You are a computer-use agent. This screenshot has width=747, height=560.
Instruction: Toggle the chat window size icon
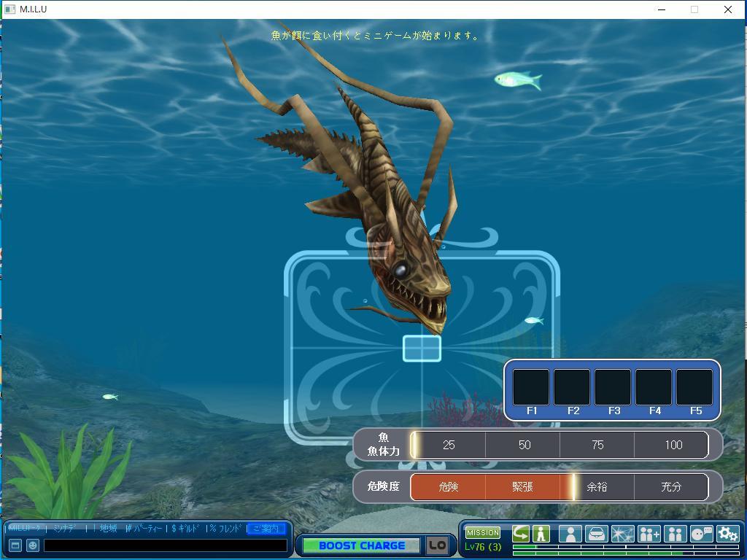click(x=15, y=545)
